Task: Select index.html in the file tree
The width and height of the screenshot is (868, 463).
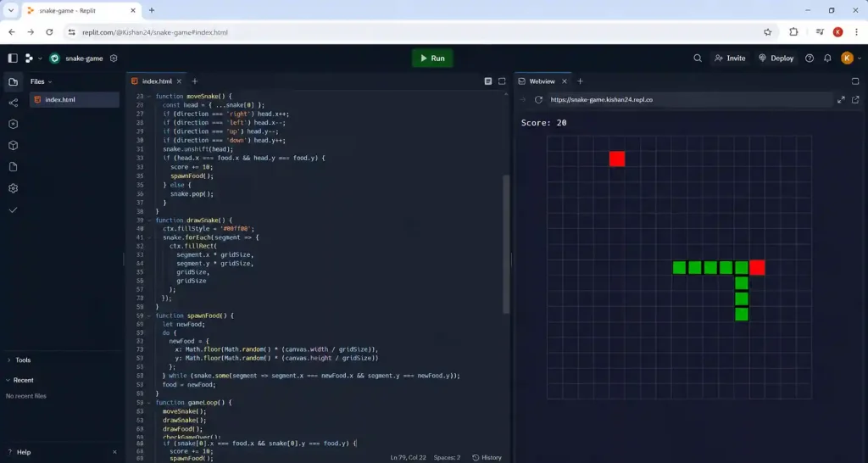Action: click(x=75, y=100)
